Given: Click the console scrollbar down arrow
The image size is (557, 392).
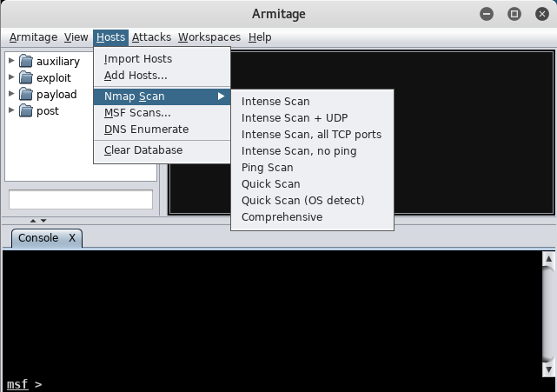Looking at the screenshot, I should point(548,369).
